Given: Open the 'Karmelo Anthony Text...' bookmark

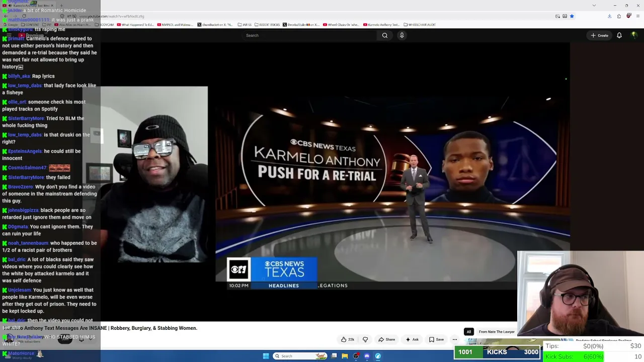Looking at the screenshot, I should click(381, 25).
